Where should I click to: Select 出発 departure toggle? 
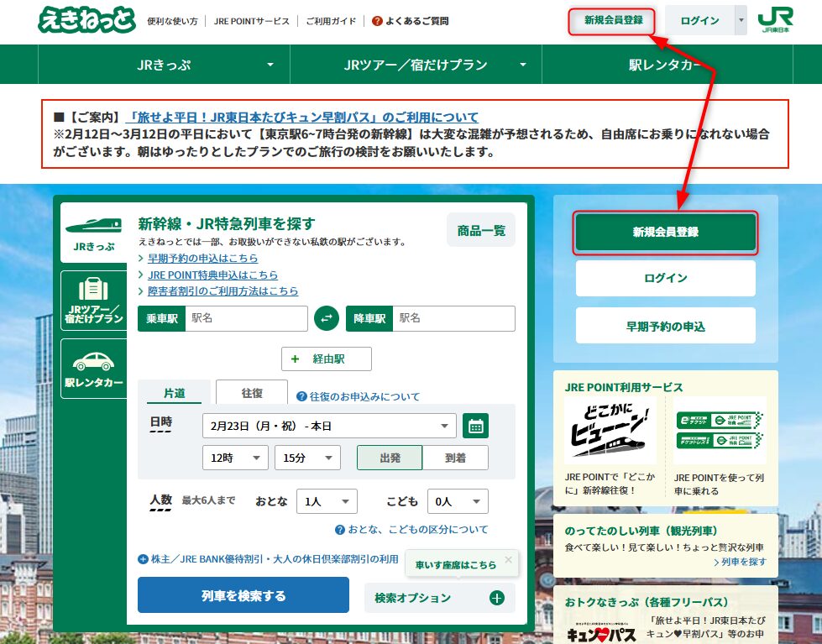(x=390, y=458)
